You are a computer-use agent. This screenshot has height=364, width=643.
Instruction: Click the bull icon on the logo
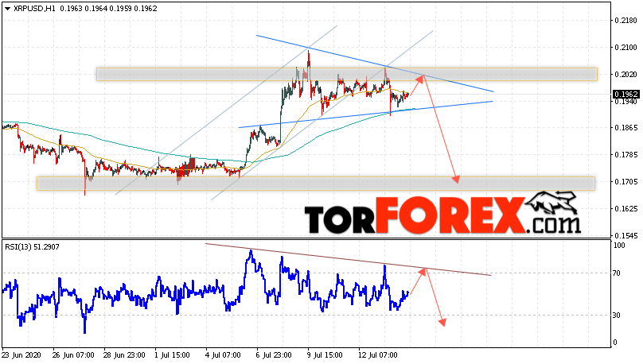[552, 203]
